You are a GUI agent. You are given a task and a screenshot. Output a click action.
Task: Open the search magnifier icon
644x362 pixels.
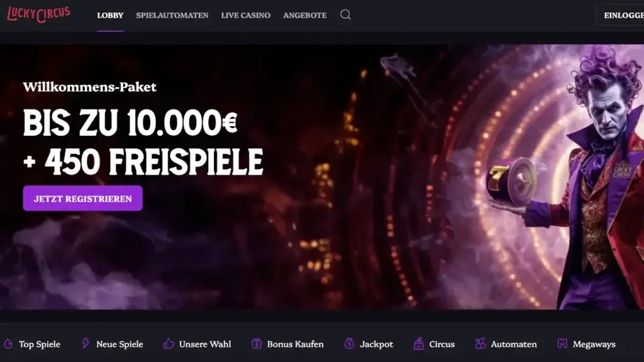tap(345, 15)
